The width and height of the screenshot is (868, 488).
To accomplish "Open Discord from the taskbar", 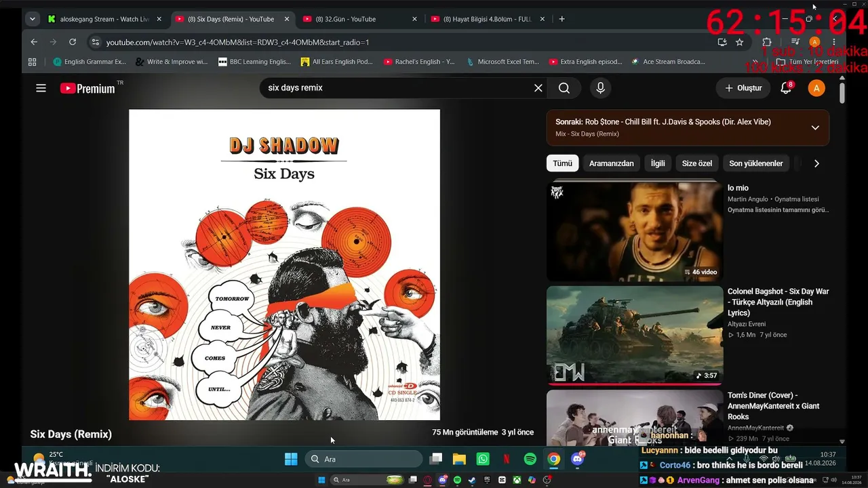I will click(578, 460).
